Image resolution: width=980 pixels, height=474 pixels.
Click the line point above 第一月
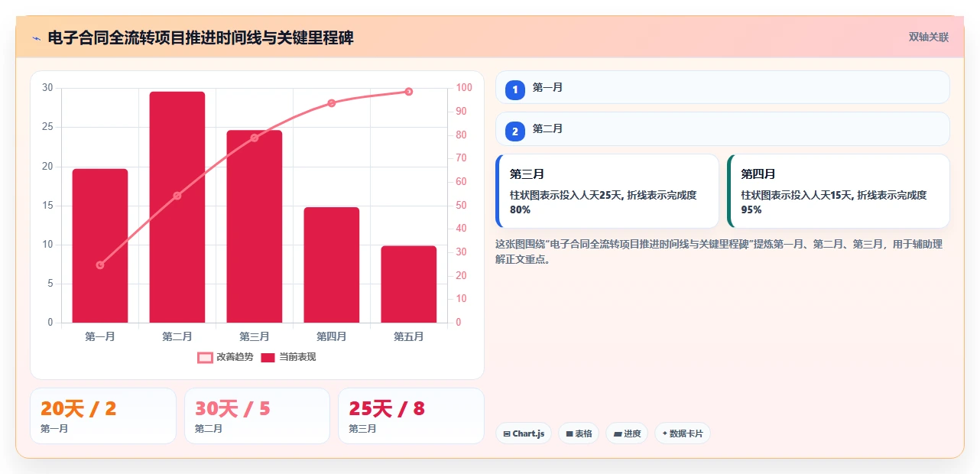coord(100,265)
